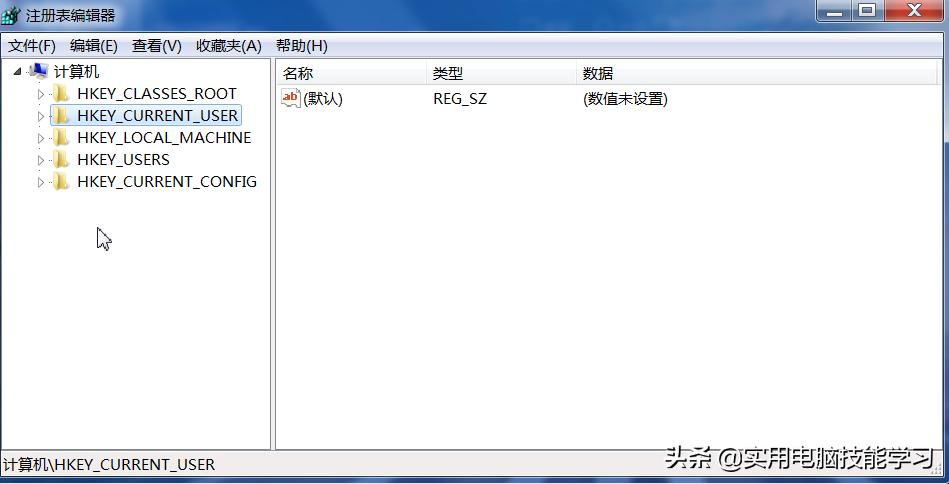
Task: Select the HKEY_CURRENT_CONFIG key label
Action: tap(167, 182)
